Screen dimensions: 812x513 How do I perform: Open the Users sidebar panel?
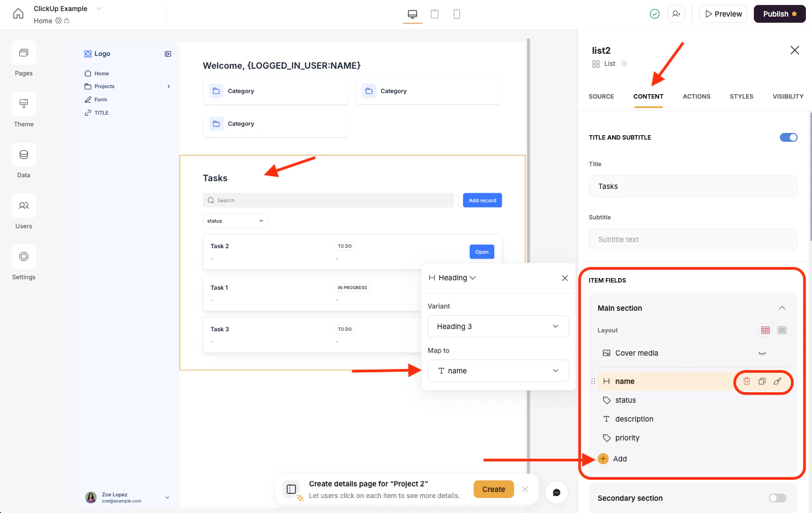pos(24,206)
